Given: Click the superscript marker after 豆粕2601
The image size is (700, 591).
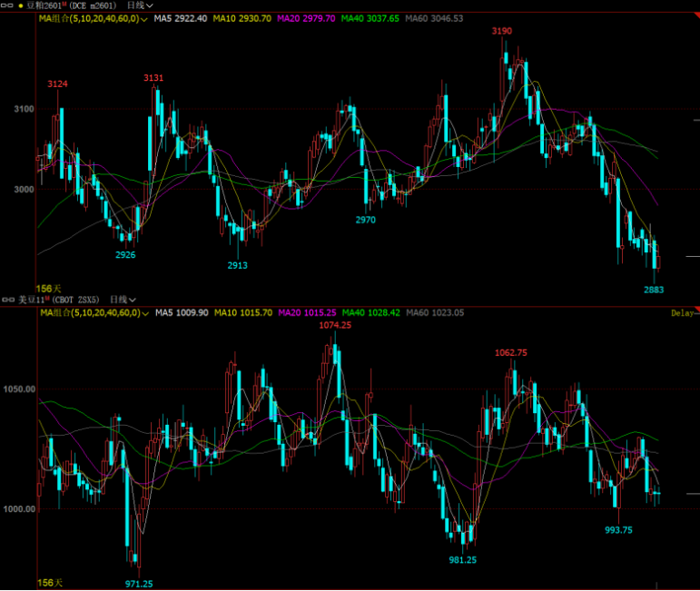Looking at the screenshot, I should [64, 5].
